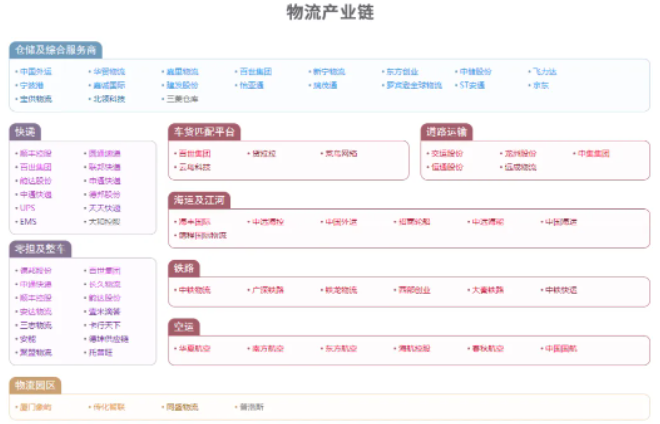Image resolution: width=660 pixels, height=424 pixels.
Task: Open the 零担及整车 category label
Action: pyautogui.click(x=41, y=248)
